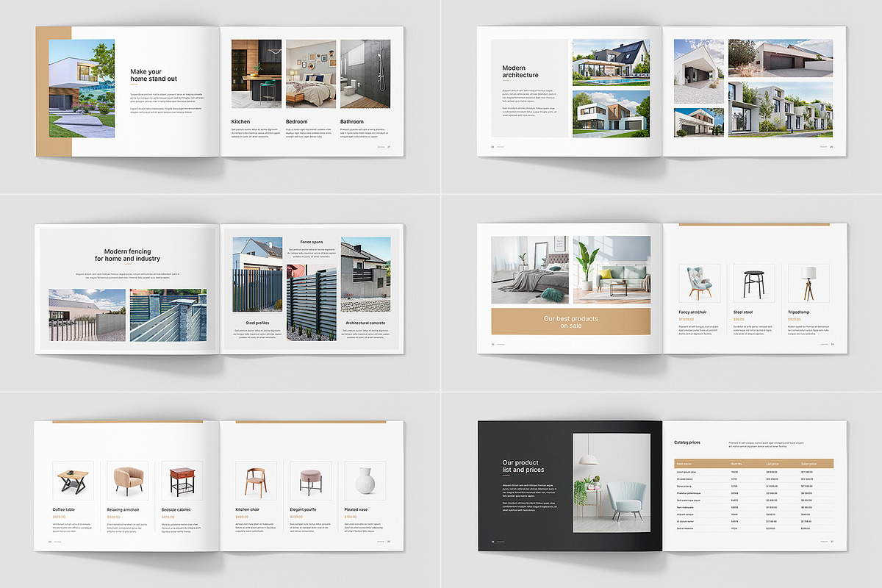Select the Steel stool product image
Viewport: 882px width, 588px height.
[753, 282]
